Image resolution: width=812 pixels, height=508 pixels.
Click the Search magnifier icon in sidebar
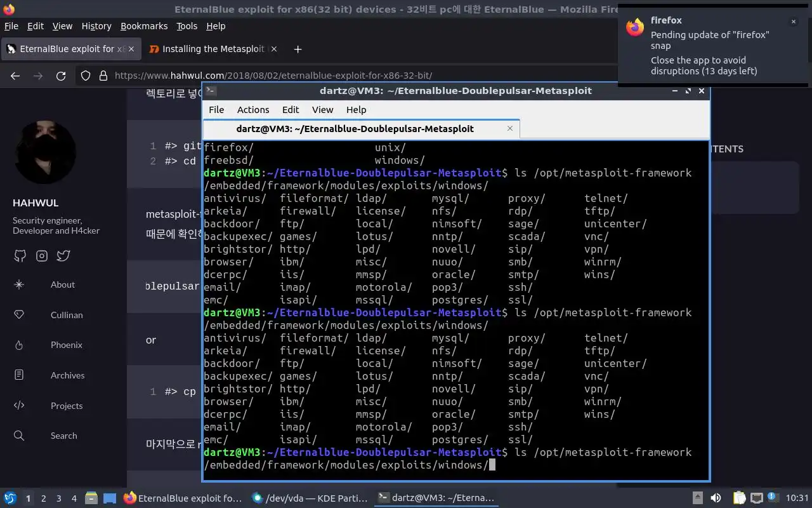click(19, 436)
